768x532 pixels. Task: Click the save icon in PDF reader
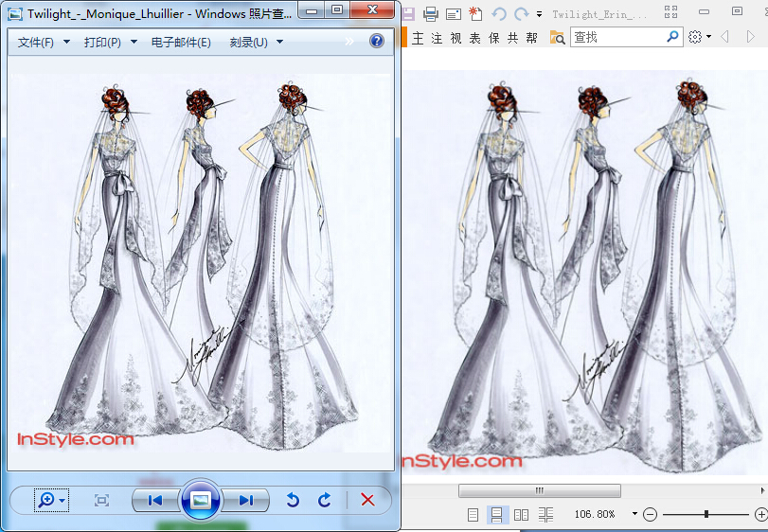408,14
